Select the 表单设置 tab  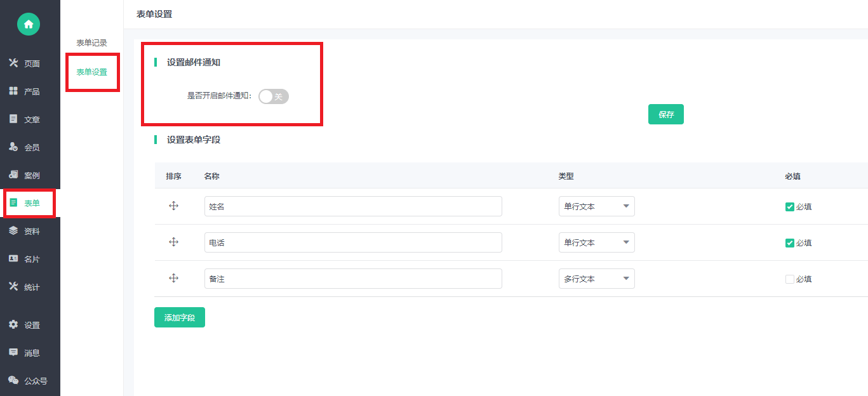pyautogui.click(x=92, y=72)
